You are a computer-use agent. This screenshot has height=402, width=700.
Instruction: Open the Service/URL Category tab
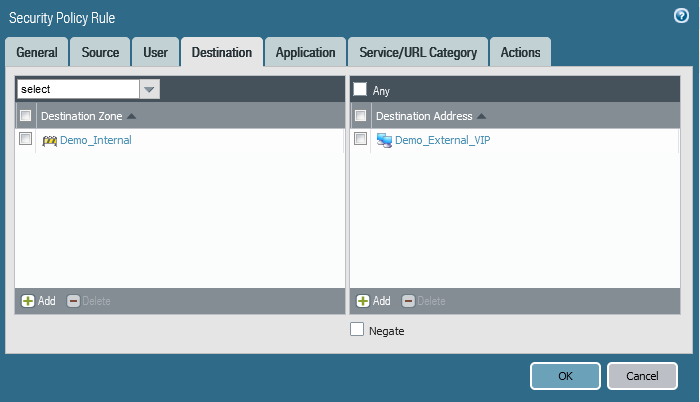point(418,52)
